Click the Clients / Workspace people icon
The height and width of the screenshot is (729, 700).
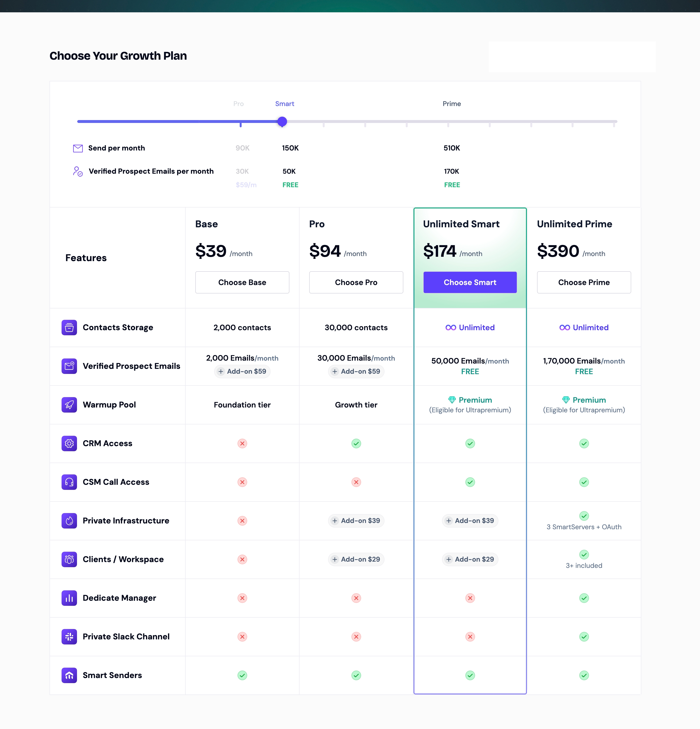pos(69,559)
